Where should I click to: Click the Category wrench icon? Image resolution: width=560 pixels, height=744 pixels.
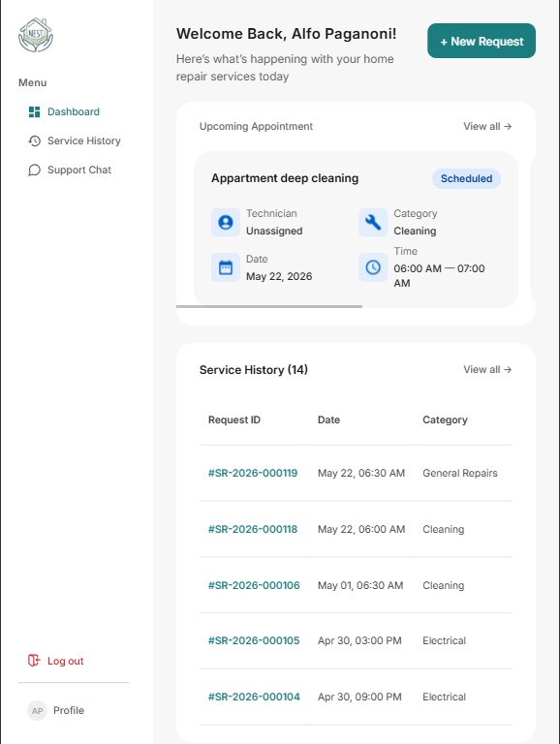pos(373,222)
